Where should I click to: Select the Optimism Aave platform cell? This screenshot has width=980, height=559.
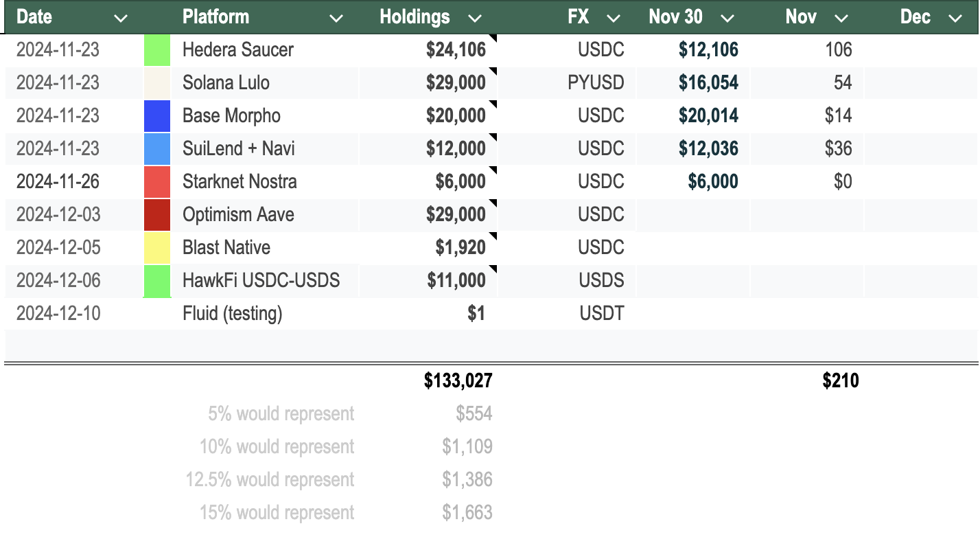[264, 214]
